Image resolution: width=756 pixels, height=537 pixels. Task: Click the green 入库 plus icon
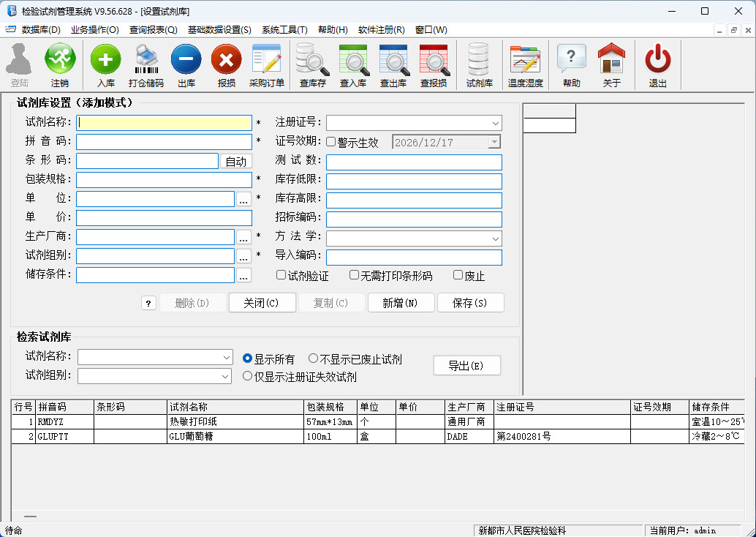click(x=105, y=59)
